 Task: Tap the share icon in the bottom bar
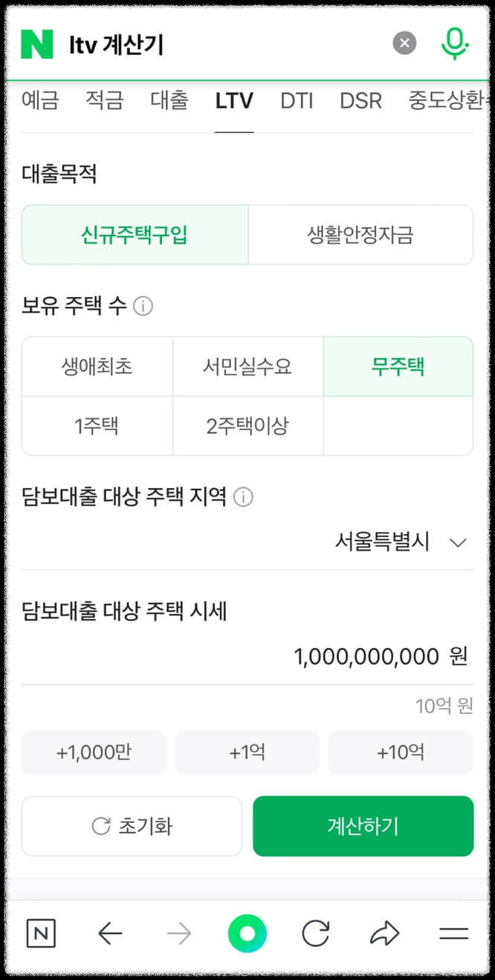tap(385, 935)
